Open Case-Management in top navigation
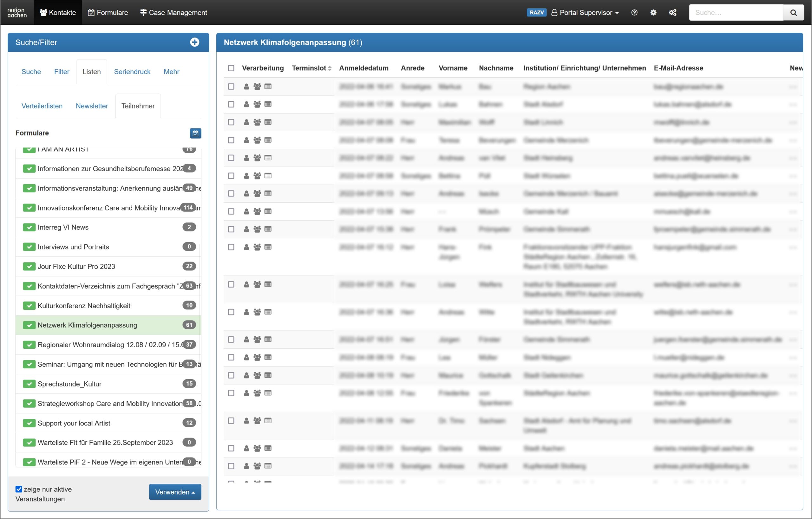The image size is (812, 519). 174,12
